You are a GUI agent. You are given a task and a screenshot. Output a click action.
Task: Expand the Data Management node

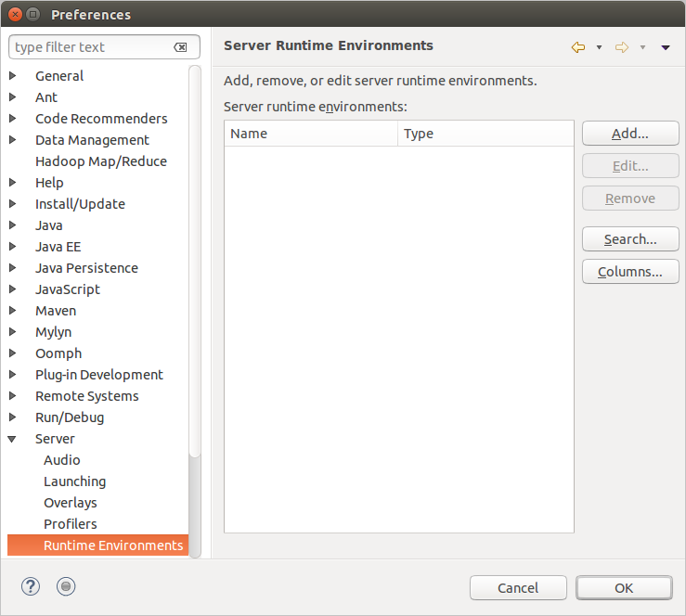tap(13, 140)
